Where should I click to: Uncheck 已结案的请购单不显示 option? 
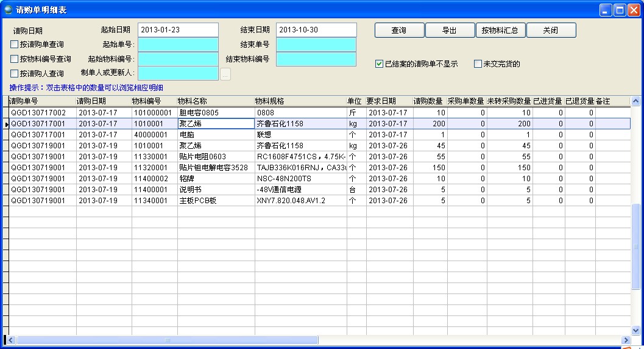coord(380,64)
